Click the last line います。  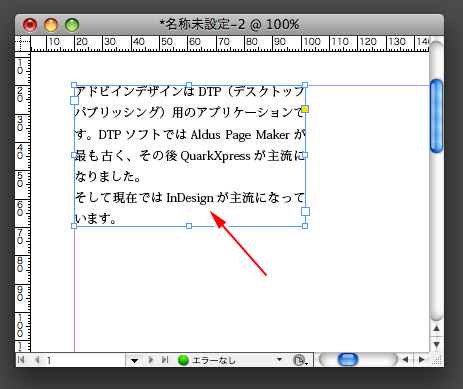coord(96,219)
